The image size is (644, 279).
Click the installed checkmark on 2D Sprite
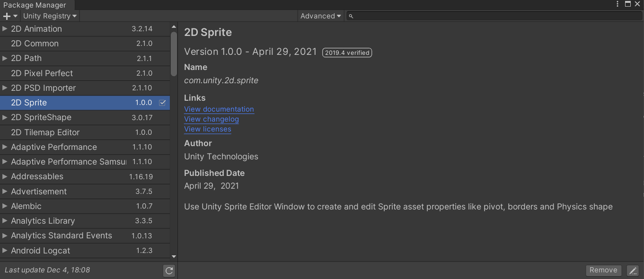pos(162,103)
